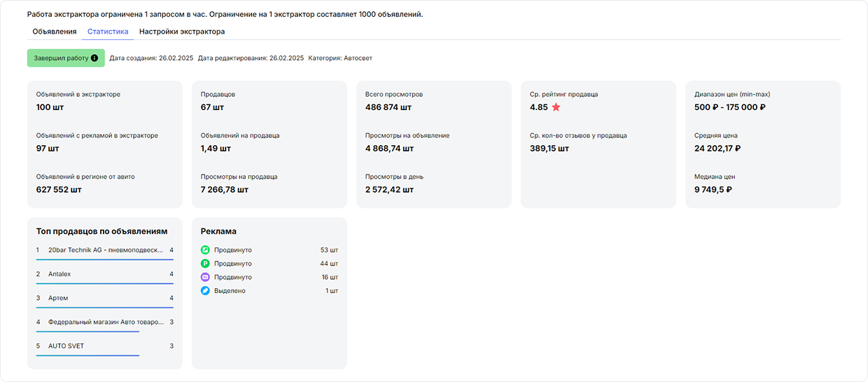Select seller Артем in top sellers
This screenshot has width=868, height=382.
click(x=58, y=298)
